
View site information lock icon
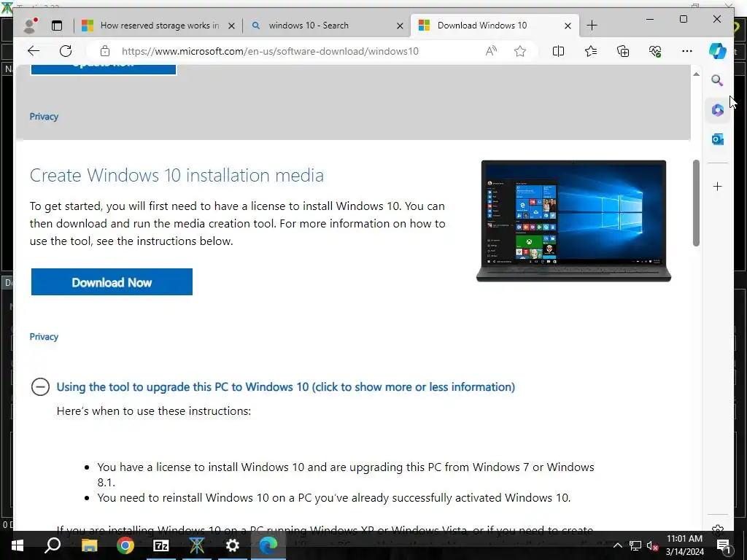[x=105, y=51]
